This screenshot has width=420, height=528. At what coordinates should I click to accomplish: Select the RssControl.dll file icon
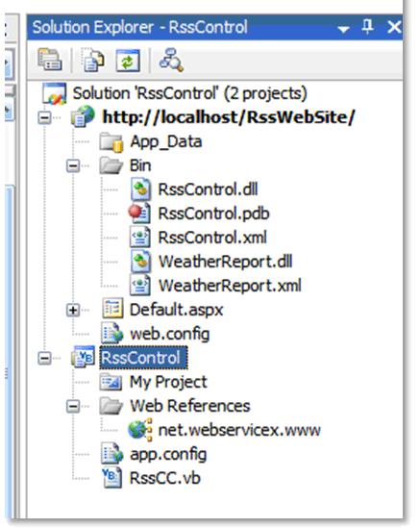[140, 189]
